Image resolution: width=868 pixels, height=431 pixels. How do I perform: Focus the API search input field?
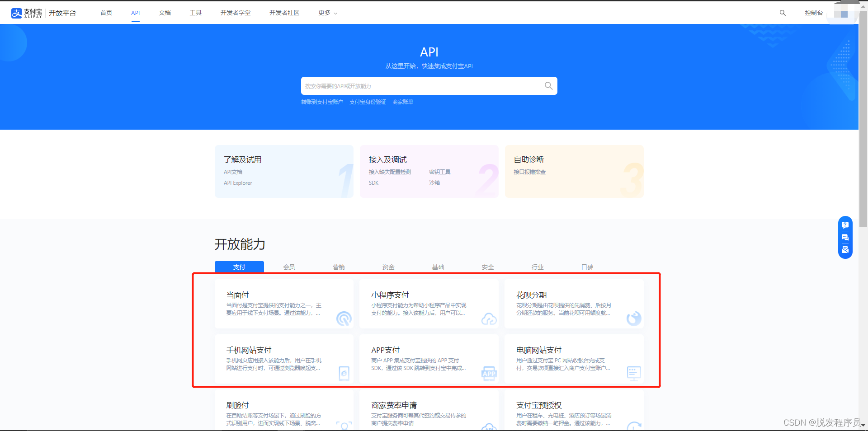420,86
